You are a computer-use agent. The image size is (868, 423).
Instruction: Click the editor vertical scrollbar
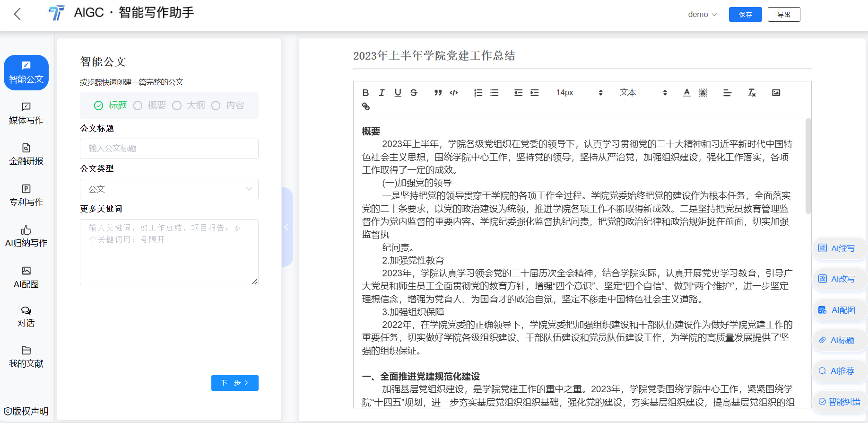click(x=808, y=166)
